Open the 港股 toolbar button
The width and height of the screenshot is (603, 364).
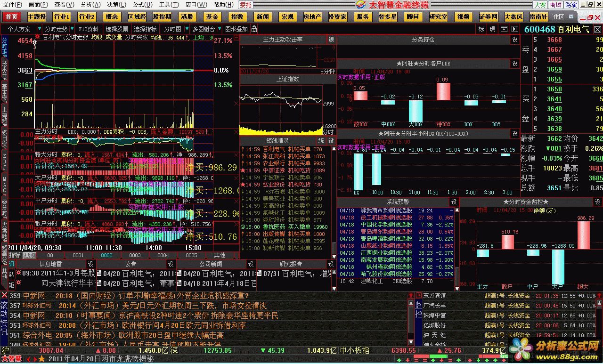pos(187,17)
